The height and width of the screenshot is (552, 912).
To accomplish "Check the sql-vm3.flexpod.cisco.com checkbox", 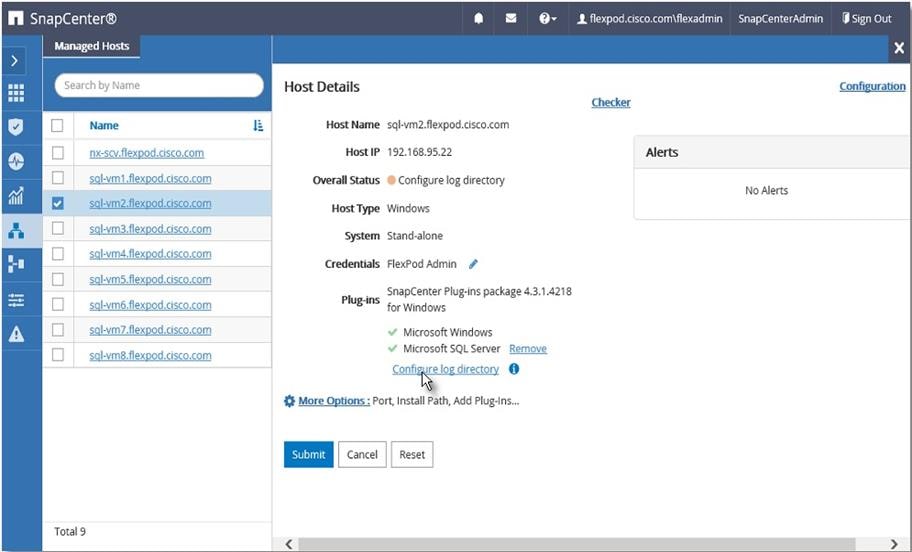I will [x=58, y=229].
